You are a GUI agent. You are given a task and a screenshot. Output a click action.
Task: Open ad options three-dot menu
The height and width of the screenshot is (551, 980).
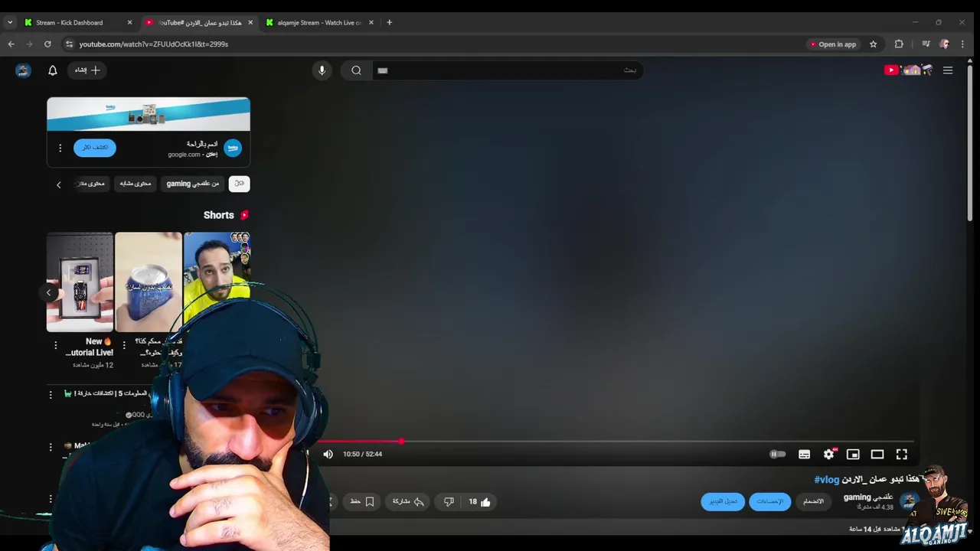pos(60,148)
